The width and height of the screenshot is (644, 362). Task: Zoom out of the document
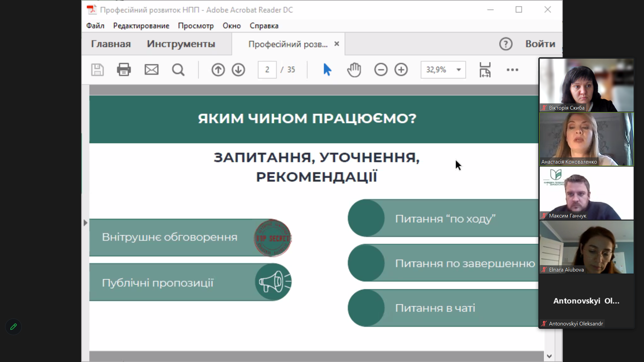tap(381, 70)
